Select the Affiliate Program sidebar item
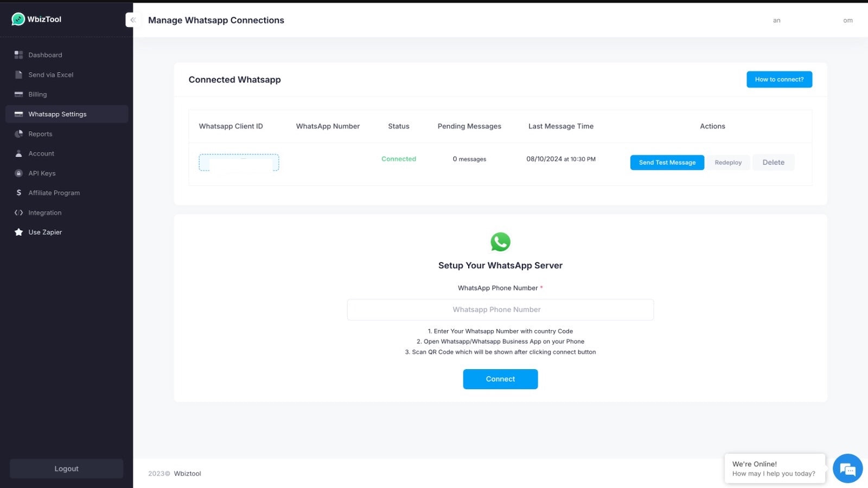 pyautogui.click(x=54, y=192)
